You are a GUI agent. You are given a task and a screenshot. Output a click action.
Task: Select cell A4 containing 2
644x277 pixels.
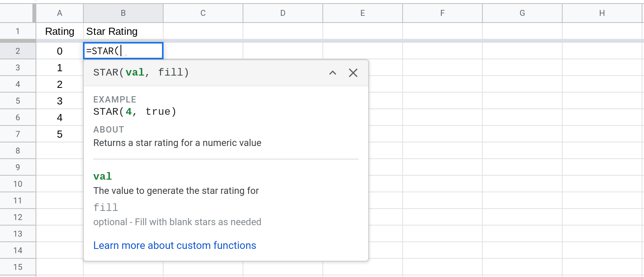(x=60, y=84)
